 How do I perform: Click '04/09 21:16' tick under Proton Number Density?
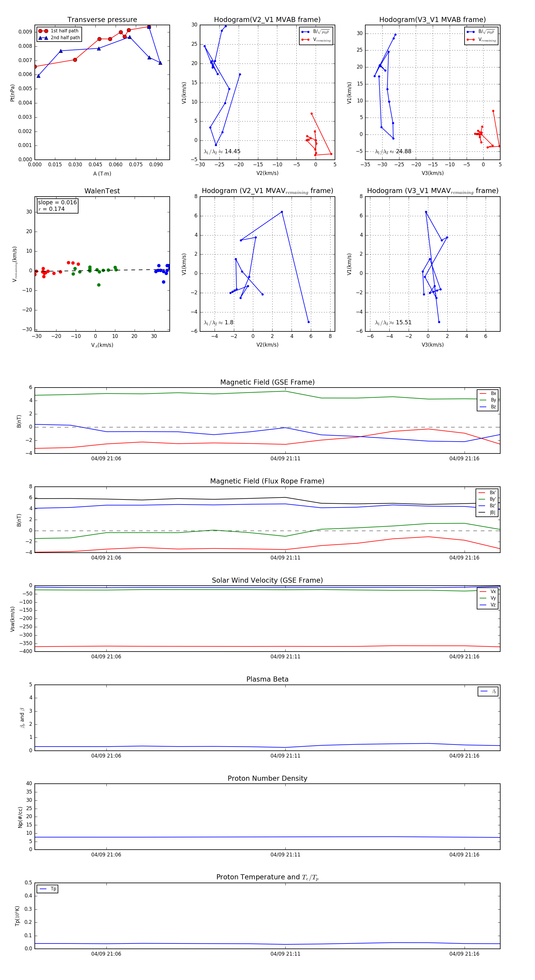pyautogui.click(x=464, y=854)
